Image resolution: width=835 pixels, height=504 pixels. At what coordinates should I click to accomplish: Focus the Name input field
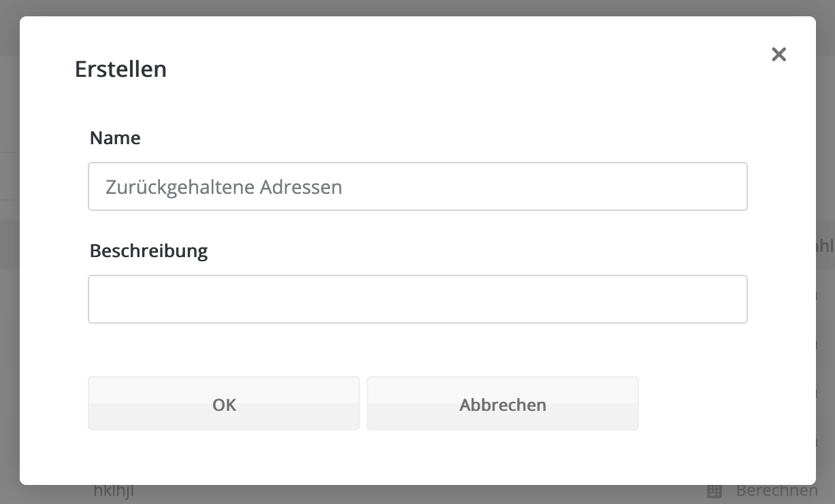click(x=417, y=186)
